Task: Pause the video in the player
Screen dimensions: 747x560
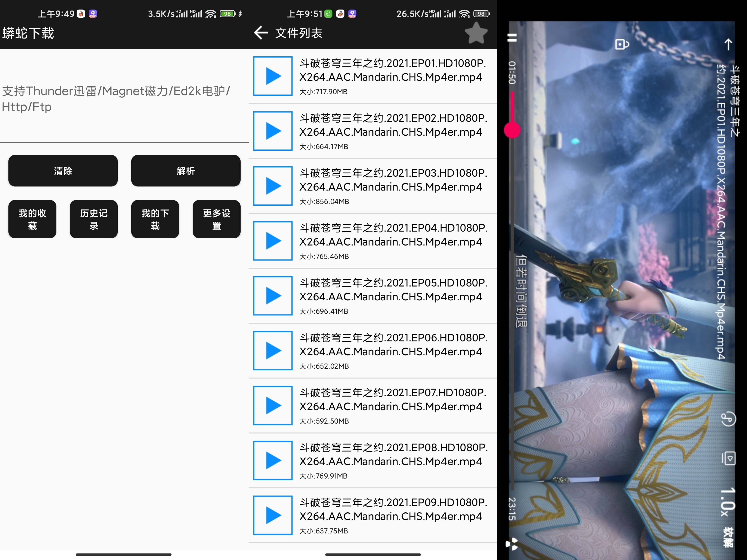Action: tap(512, 38)
